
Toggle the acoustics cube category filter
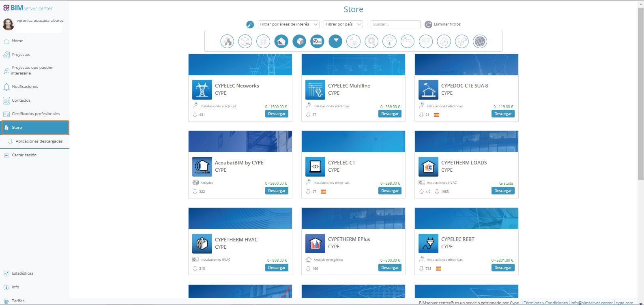coord(299,41)
